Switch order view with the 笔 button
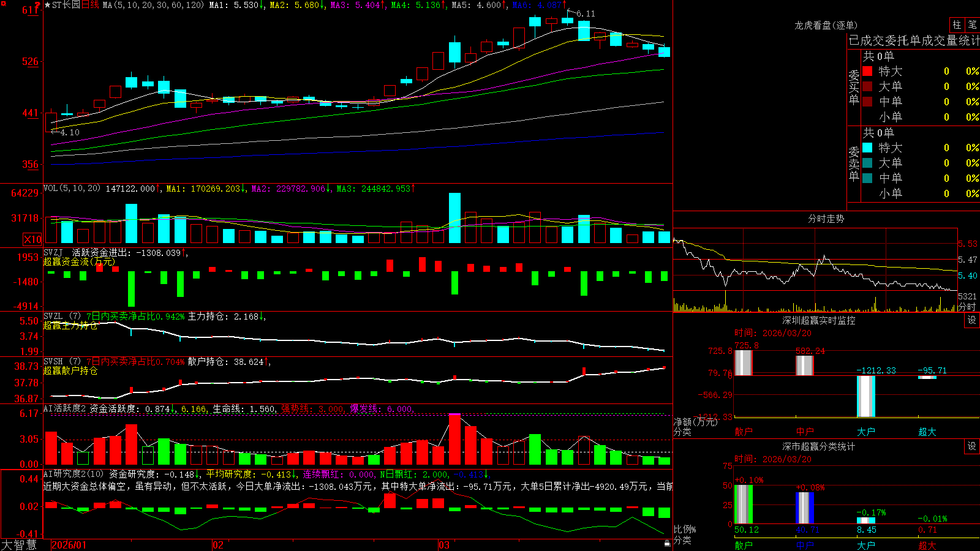Image resolution: width=980 pixels, height=551 pixels. click(x=972, y=24)
